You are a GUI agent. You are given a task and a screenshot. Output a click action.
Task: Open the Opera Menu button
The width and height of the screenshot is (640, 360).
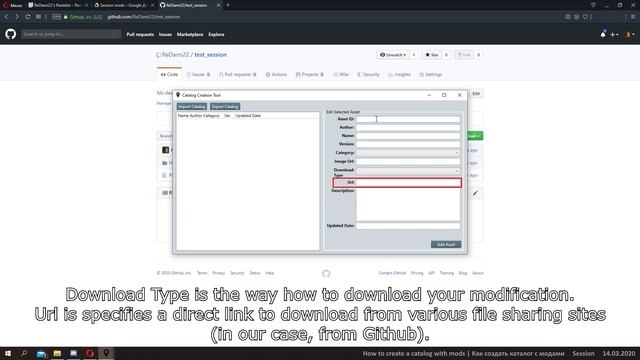[x=13, y=5]
